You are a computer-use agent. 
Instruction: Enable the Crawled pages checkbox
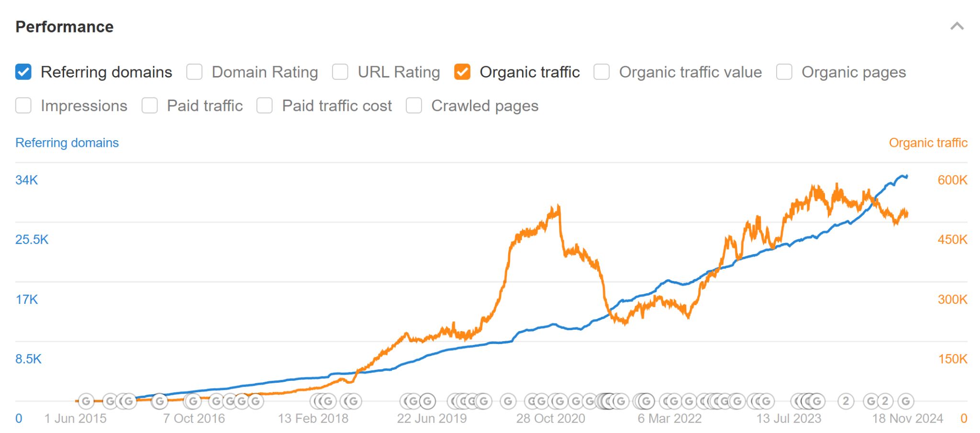point(413,106)
